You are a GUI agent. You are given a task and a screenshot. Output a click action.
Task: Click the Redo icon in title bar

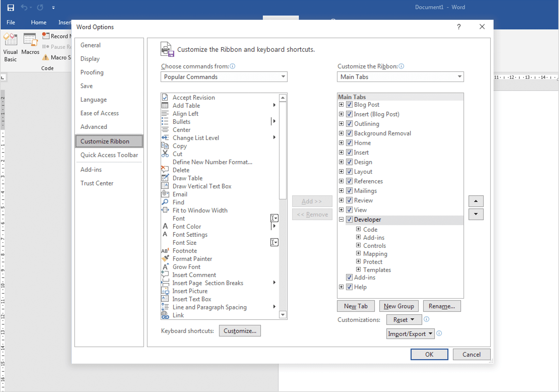(40, 7)
